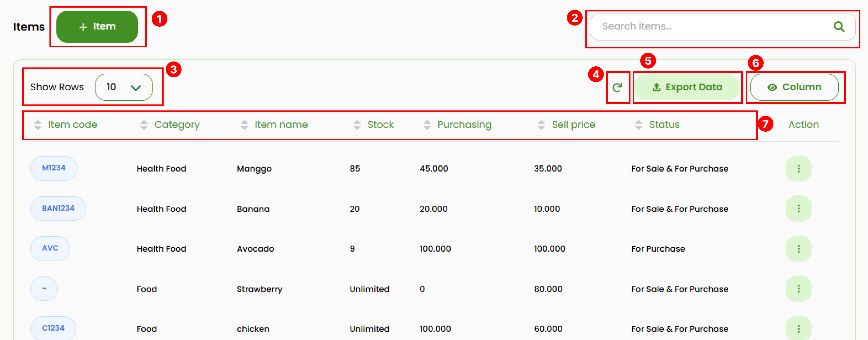Image resolution: width=868 pixels, height=340 pixels.
Task: Sort by Sell price column
Action: (x=573, y=125)
